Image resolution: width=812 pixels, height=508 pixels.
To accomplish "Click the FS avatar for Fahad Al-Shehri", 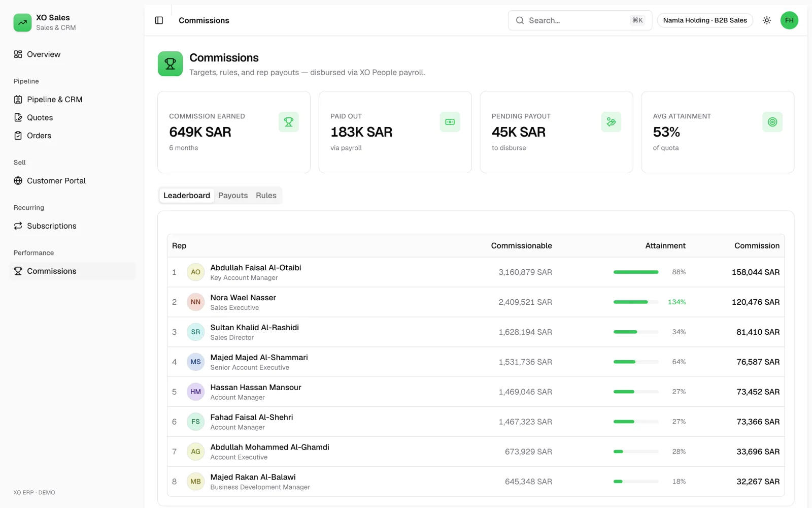I will (196, 422).
